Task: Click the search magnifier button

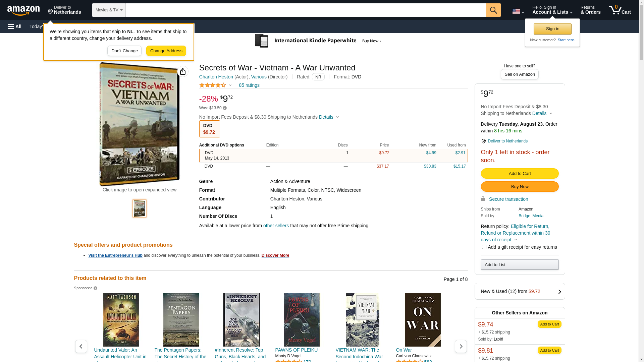Action: click(x=493, y=10)
